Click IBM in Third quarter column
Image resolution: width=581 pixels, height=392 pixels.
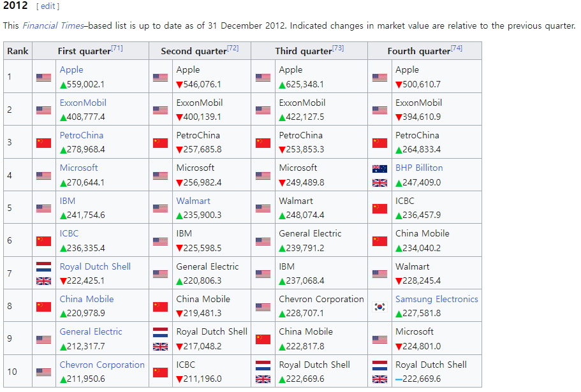point(287,266)
